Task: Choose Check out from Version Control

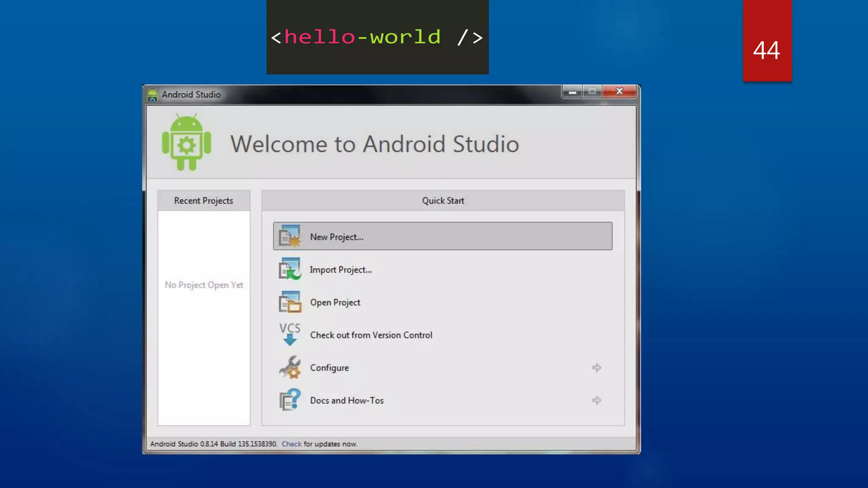Action: pyautogui.click(x=371, y=335)
